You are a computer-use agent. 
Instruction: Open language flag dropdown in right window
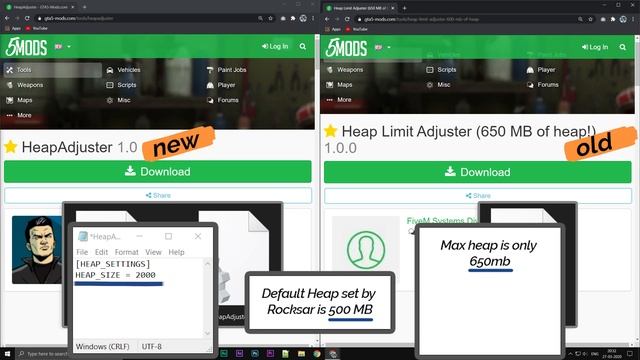pyautogui.click(x=382, y=47)
